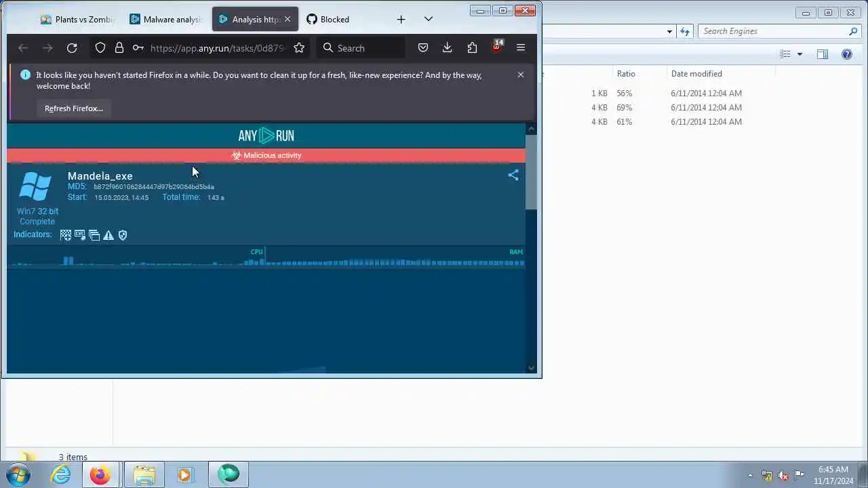Go back in Firefox history

pyautogui.click(x=23, y=48)
